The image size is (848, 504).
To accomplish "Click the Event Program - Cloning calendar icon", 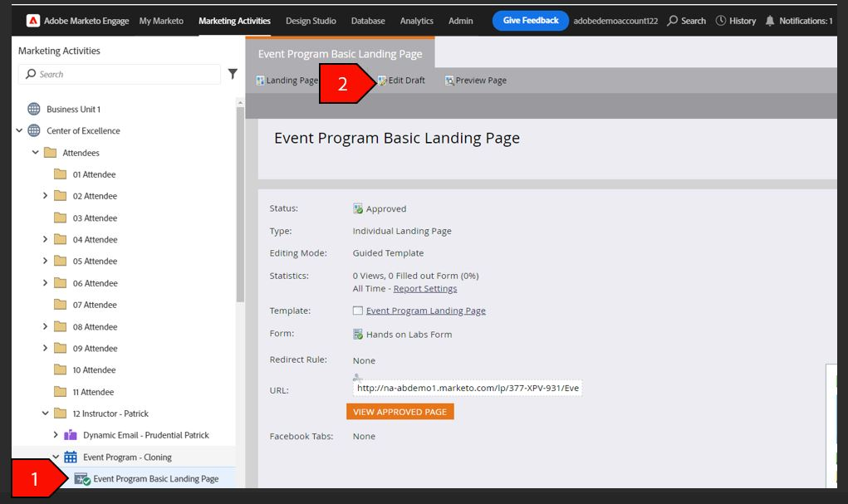I will 71,457.
